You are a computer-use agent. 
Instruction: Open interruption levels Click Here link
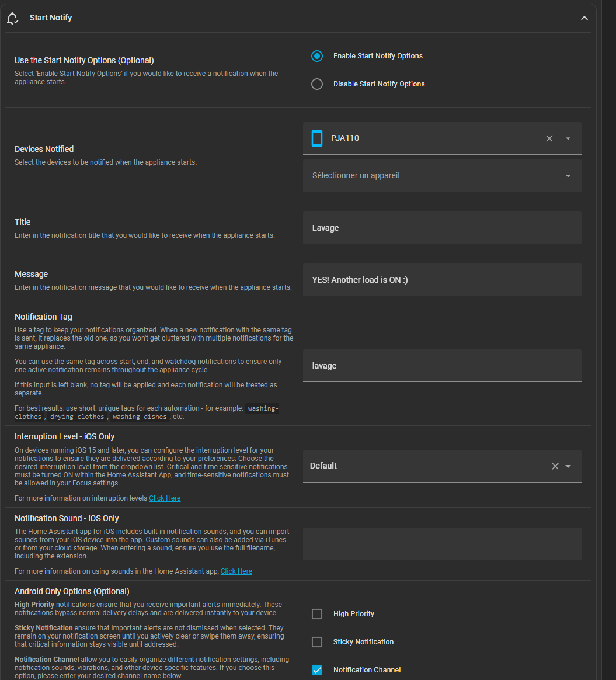(165, 498)
